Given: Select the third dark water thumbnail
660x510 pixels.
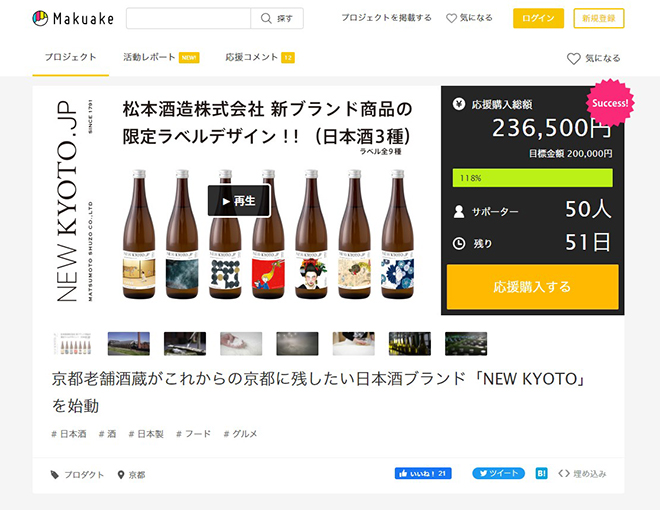Looking at the screenshot, I should click(x=185, y=344).
